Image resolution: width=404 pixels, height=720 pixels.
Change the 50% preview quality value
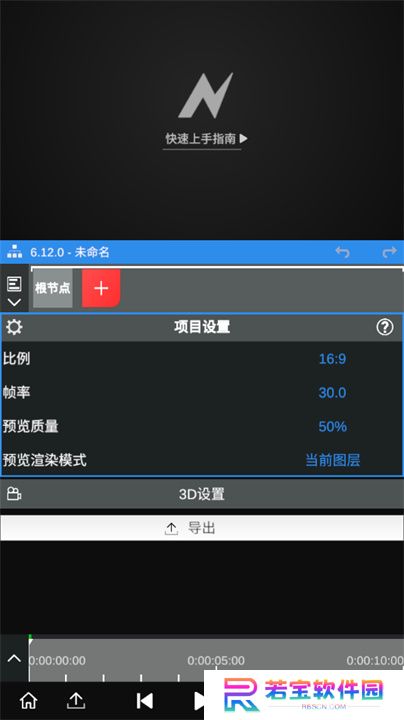pos(332,427)
